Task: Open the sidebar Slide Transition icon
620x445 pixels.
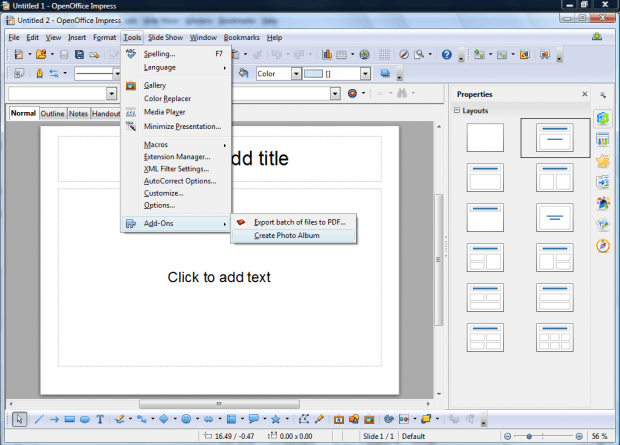Action: (x=603, y=182)
